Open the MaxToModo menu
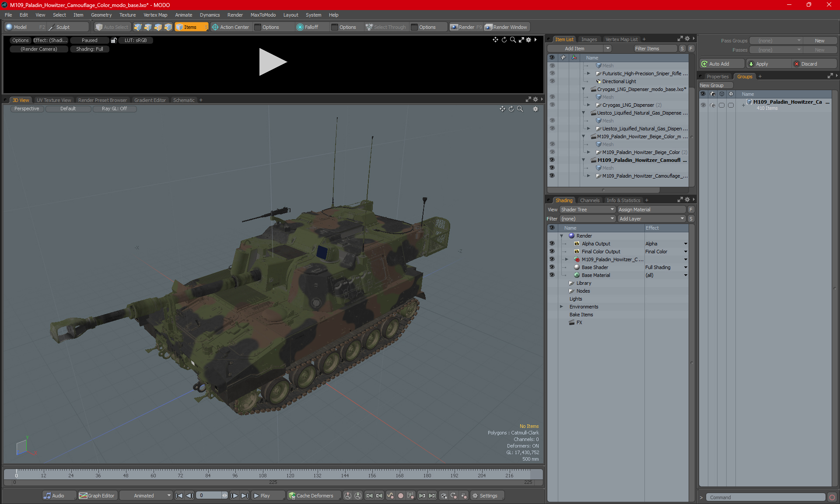The image size is (840, 504). tap(263, 15)
